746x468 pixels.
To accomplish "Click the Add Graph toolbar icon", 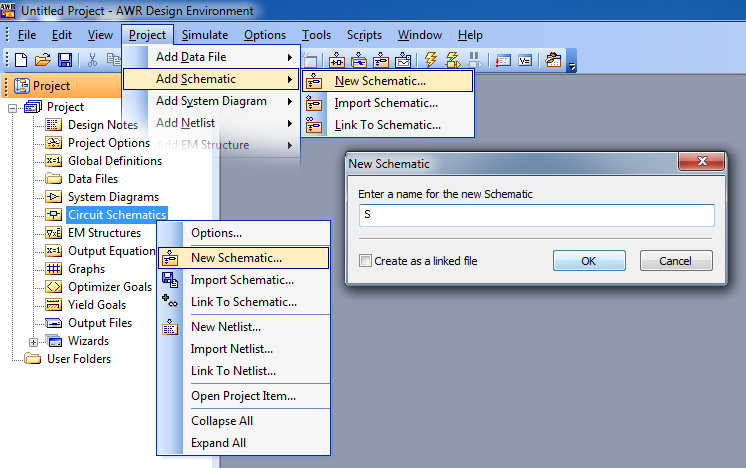I will (x=403, y=60).
